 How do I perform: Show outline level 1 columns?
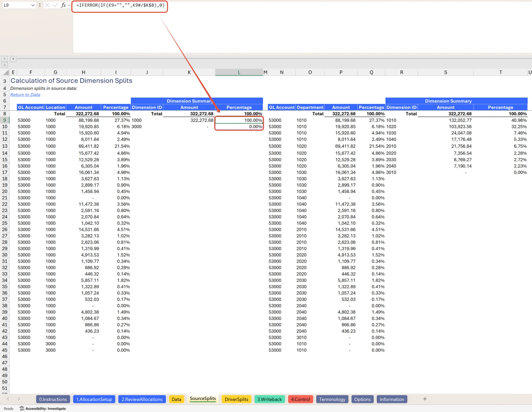pos(4,59)
